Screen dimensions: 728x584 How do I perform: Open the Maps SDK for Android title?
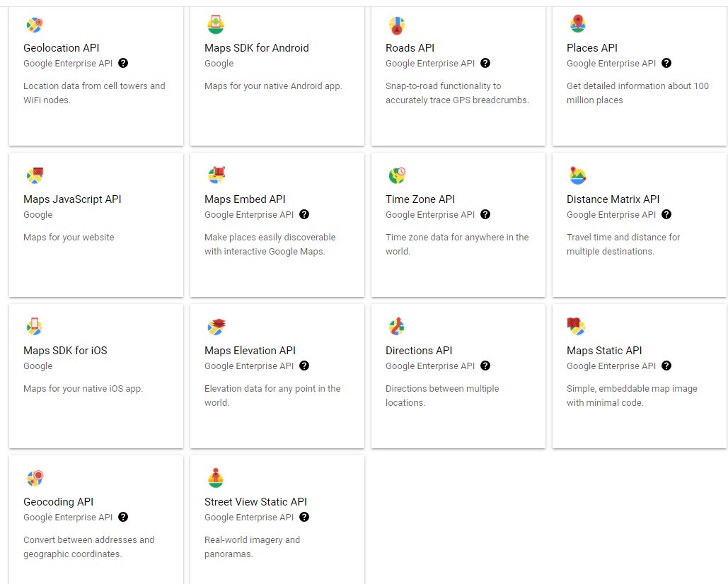[257, 48]
